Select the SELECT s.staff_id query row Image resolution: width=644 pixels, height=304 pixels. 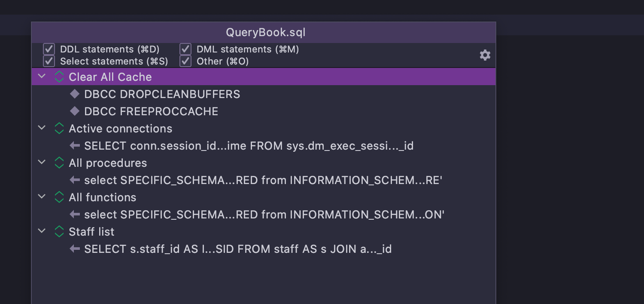[264, 249]
